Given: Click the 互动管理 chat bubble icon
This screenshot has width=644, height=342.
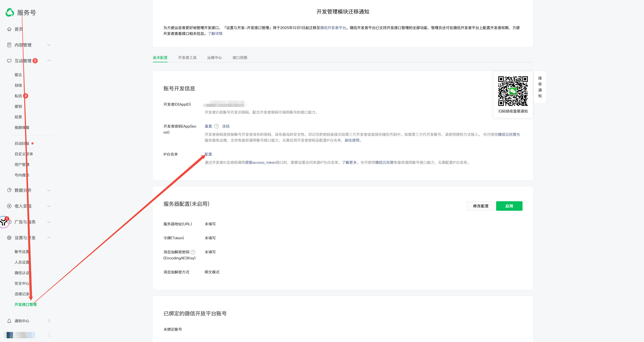Looking at the screenshot, I should click(9, 61).
